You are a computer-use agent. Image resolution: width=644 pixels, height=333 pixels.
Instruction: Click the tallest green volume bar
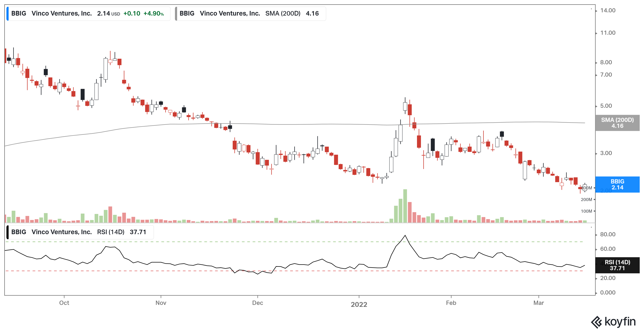(x=405, y=206)
